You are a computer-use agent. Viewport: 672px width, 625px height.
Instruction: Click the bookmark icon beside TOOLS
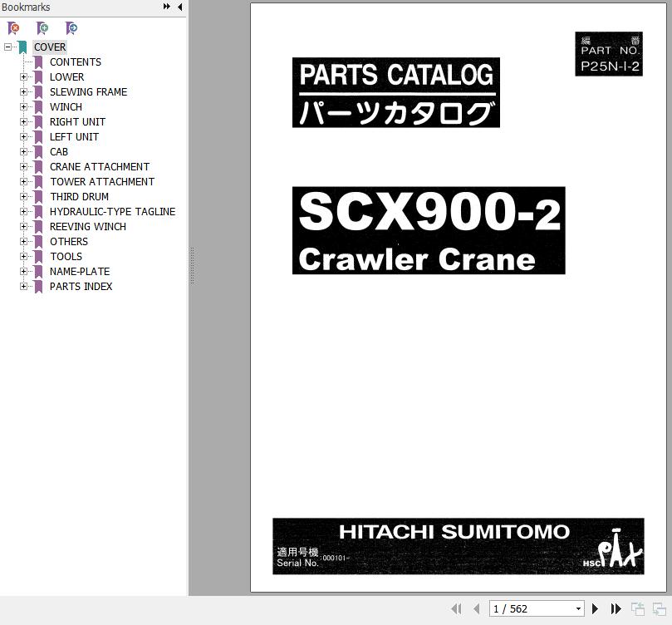point(38,256)
